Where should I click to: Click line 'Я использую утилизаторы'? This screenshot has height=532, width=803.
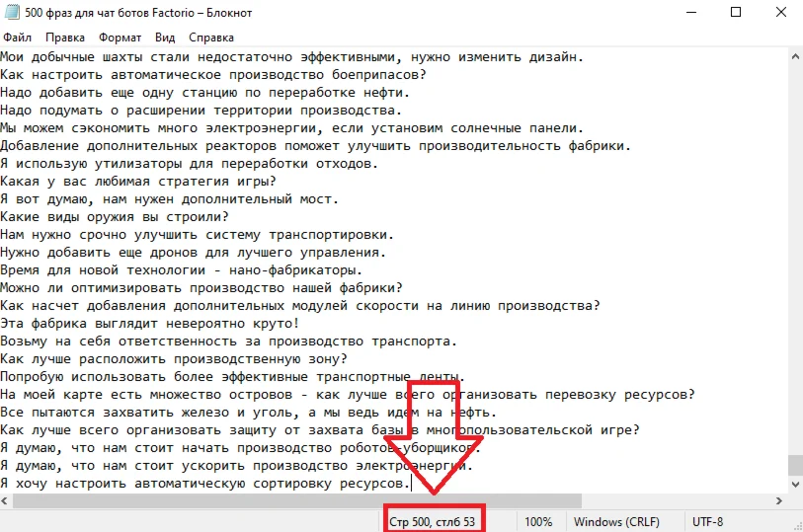tap(190, 164)
